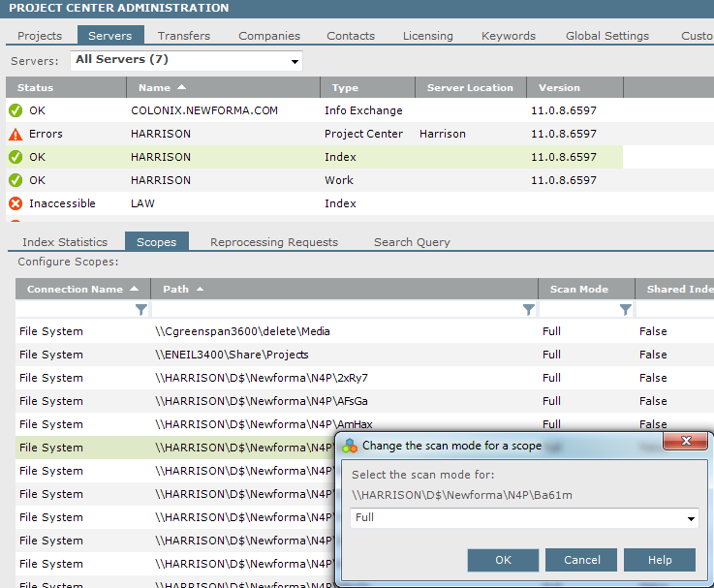Image resolution: width=714 pixels, height=588 pixels.
Task: Click sort arrow on Path header
Action: coord(200,289)
